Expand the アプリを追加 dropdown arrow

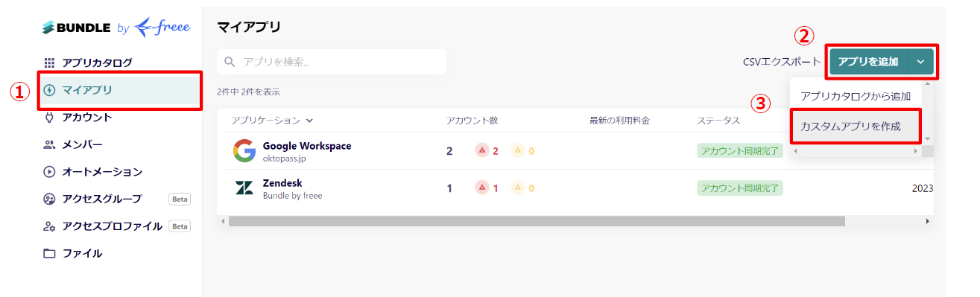(x=921, y=62)
